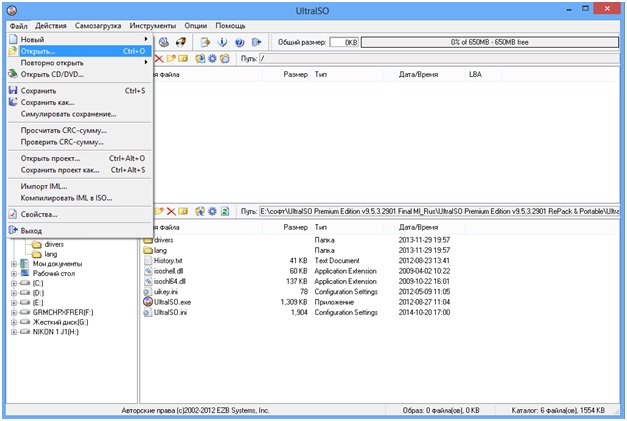
Task: Click add files icon in image toolbar
Action: (x=200, y=59)
